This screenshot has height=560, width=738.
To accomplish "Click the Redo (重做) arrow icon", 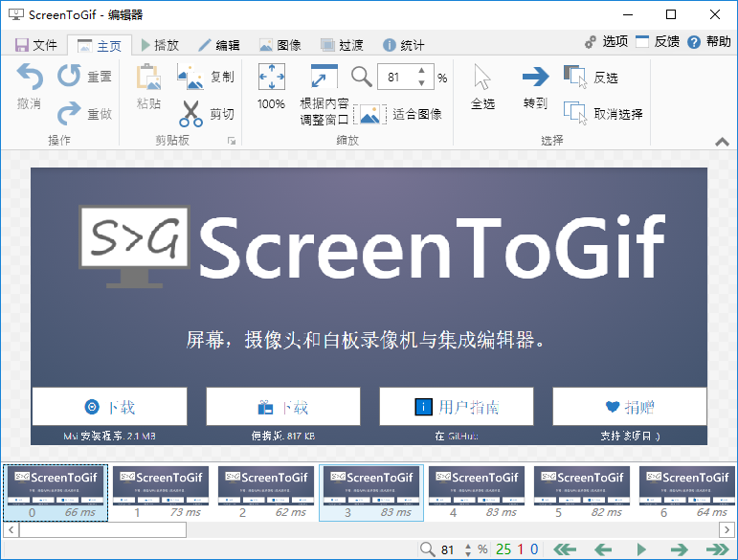I will point(70,114).
